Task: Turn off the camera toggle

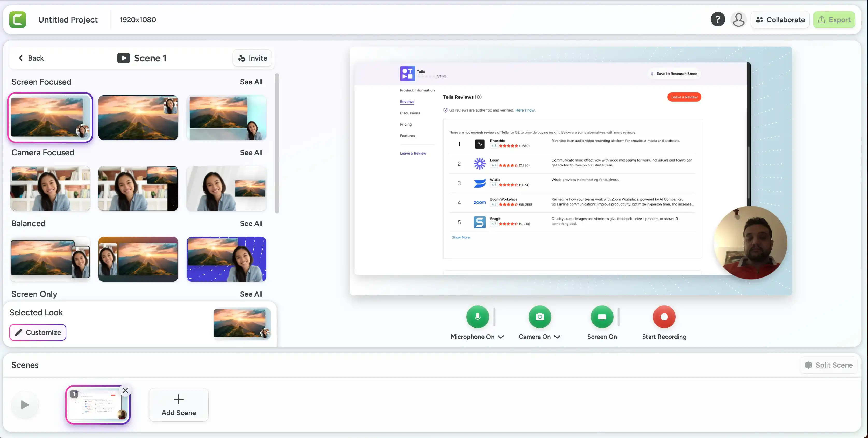Action: coord(539,317)
